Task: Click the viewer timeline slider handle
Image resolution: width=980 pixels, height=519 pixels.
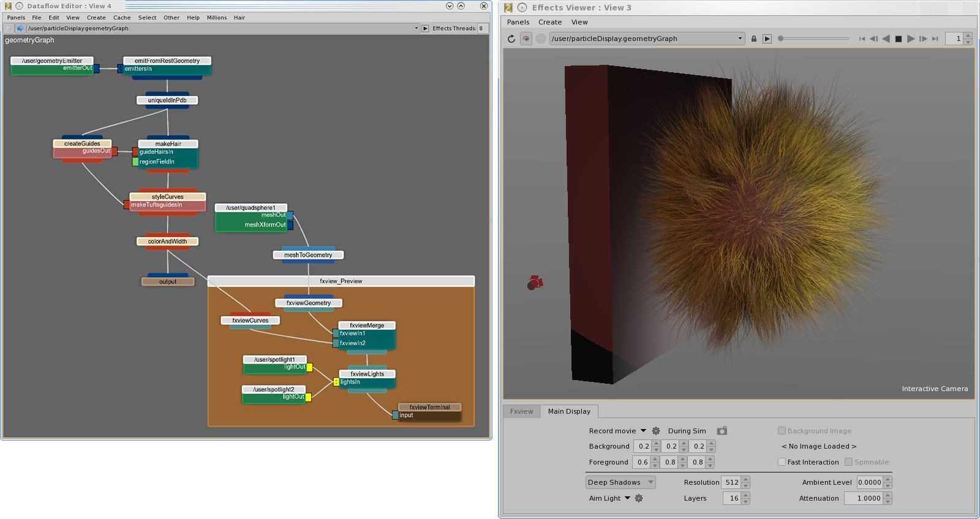Action: (x=780, y=39)
